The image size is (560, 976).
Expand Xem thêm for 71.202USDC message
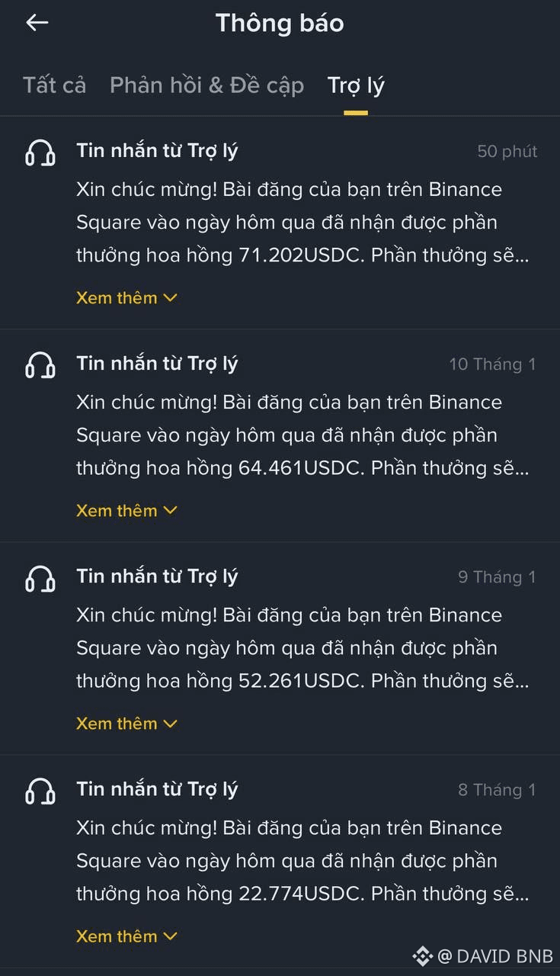pyautogui.click(x=126, y=297)
